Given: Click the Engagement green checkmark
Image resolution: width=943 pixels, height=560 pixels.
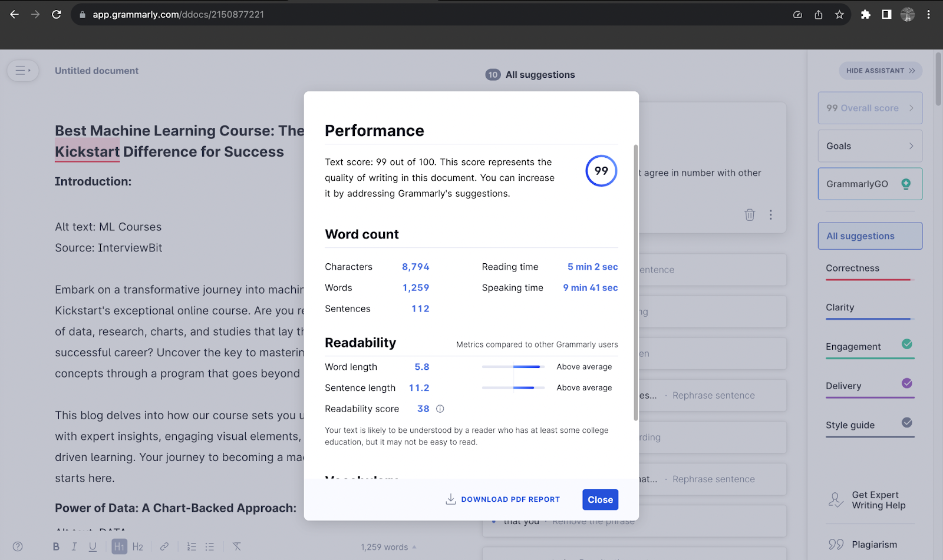Looking at the screenshot, I should [x=907, y=344].
